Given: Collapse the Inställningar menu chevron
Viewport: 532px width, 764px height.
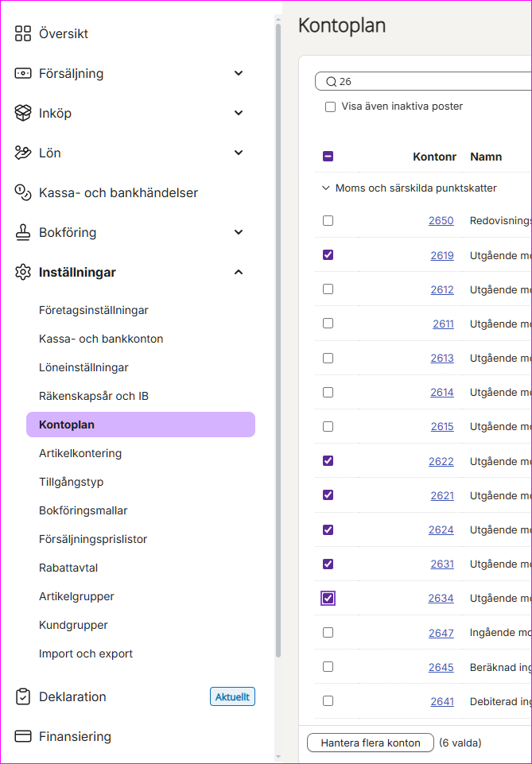Looking at the screenshot, I should (239, 272).
